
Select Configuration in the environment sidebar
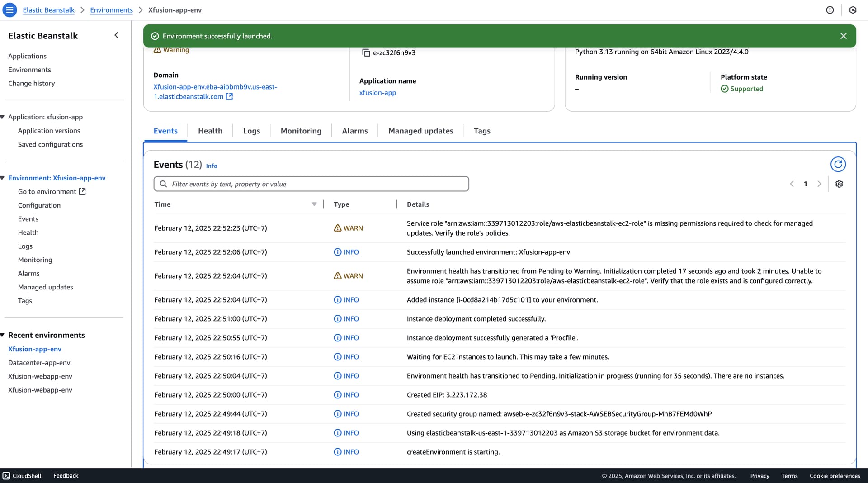[x=39, y=205]
